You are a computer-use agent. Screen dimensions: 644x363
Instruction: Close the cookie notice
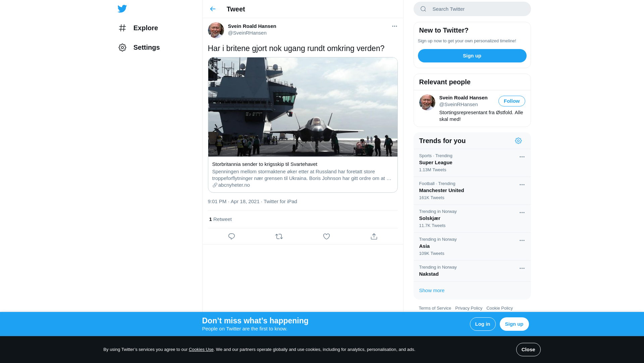pyautogui.click(x=528, y=350)
